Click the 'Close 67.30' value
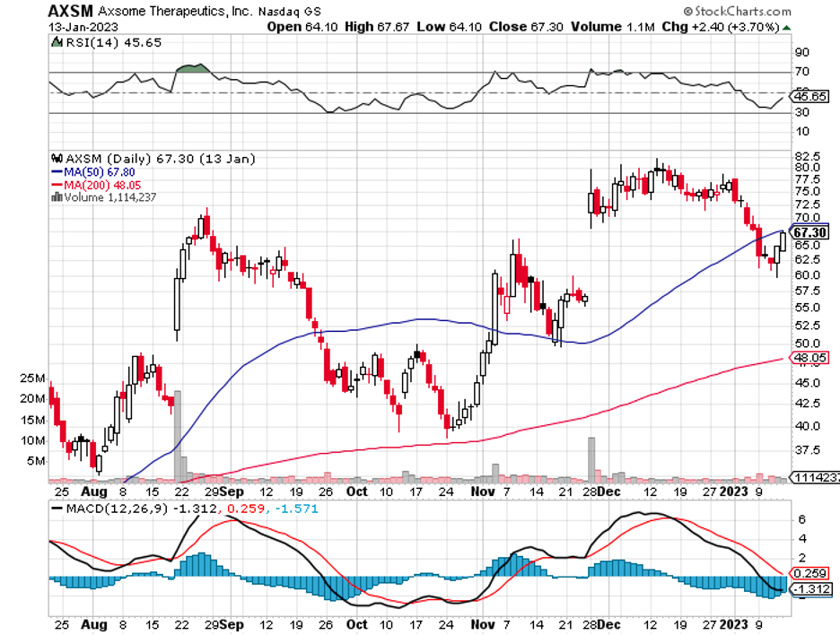This screenshot has width=840, height=635. (526, 27)
